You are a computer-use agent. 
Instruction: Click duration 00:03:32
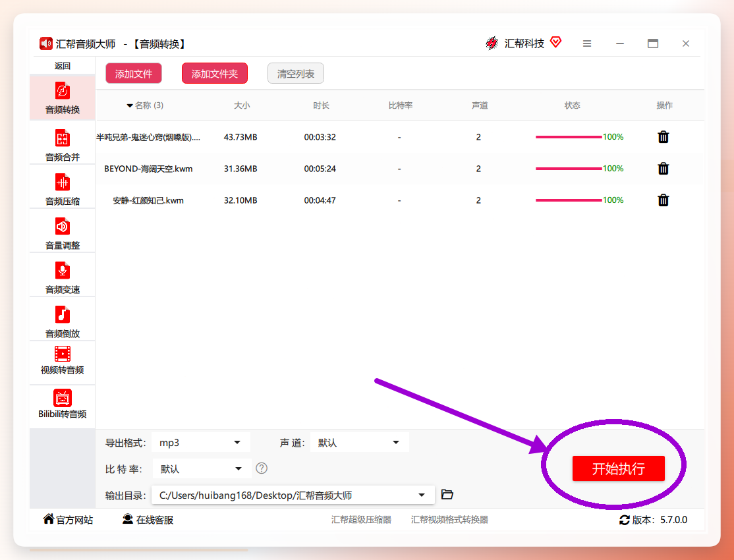(x=320, y=137)
